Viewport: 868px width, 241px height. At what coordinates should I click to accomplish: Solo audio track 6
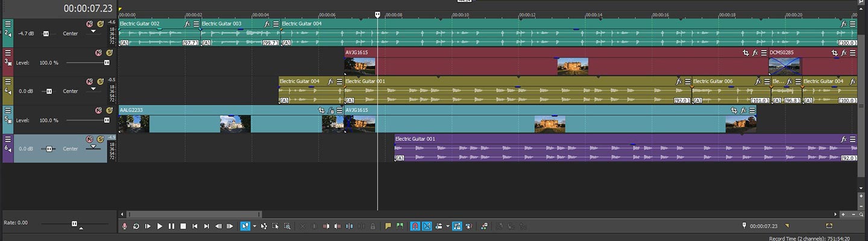[100, 139]
